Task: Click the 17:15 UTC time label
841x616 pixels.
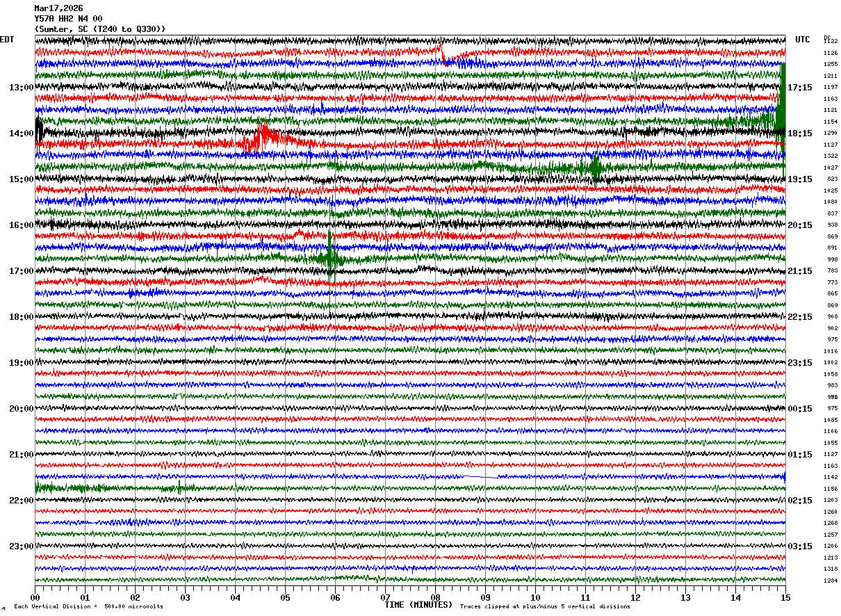Action: click(x=800, y=88)
